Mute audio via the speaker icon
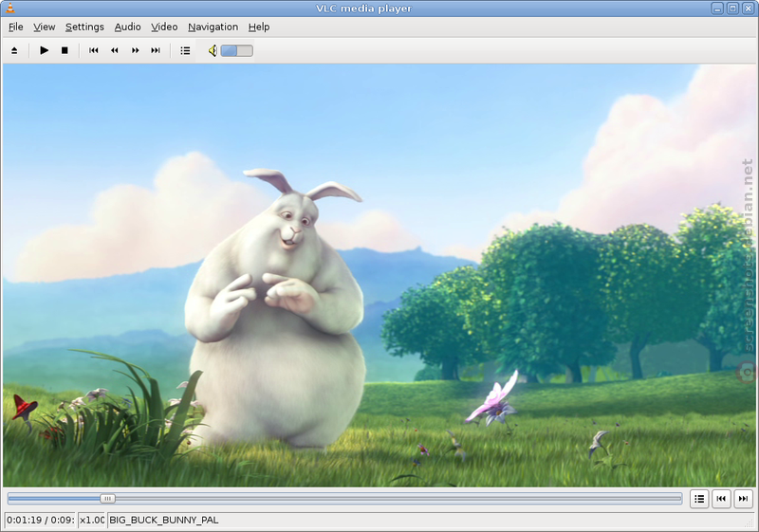759x532 pixels. point(213,50)
